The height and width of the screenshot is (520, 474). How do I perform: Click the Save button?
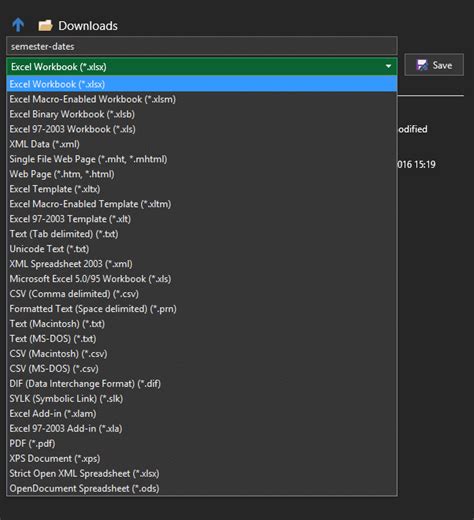[434, 65]
